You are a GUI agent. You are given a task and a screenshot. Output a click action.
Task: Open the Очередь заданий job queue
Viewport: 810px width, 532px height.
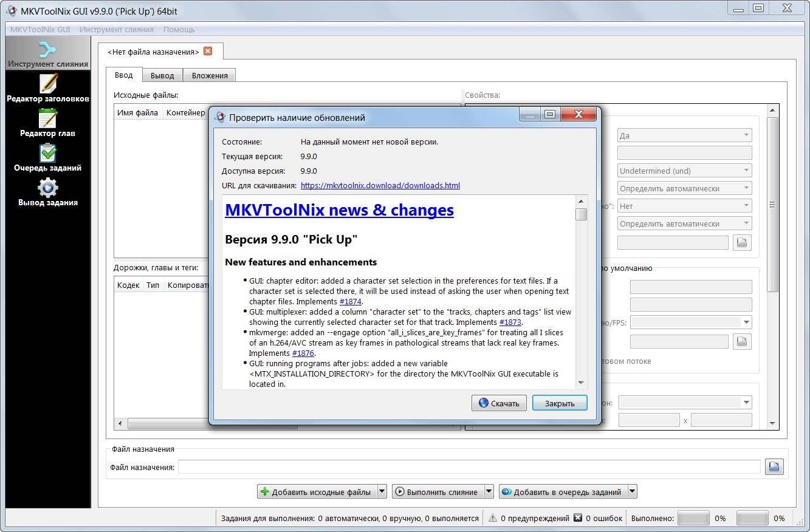(x=47, y=157)
